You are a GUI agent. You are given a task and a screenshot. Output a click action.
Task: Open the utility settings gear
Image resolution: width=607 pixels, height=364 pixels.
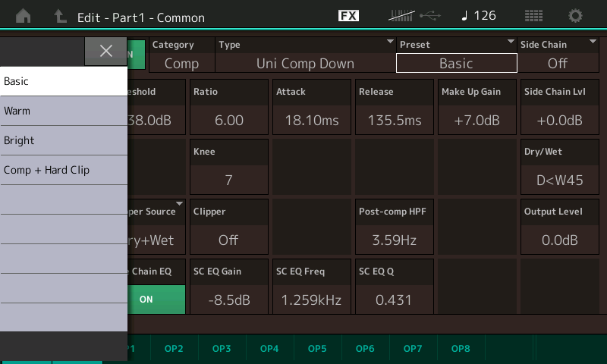[x=575, y=16]
